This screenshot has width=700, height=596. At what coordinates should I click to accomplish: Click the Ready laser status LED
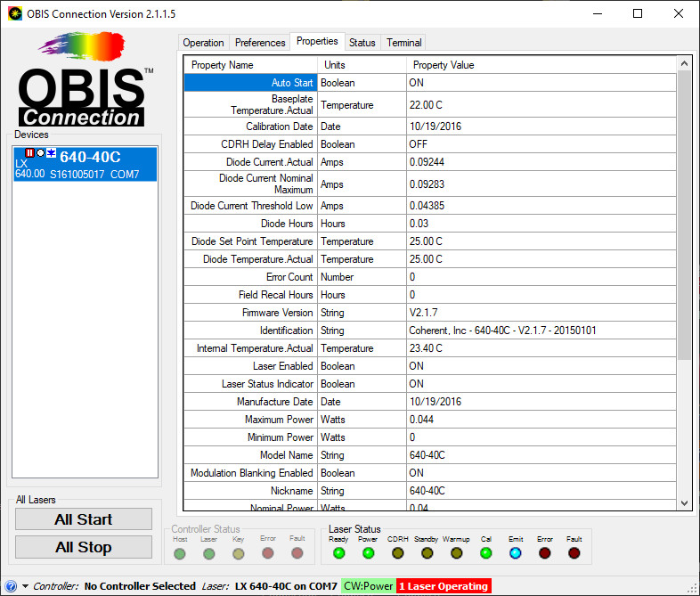tap(338, 553)
